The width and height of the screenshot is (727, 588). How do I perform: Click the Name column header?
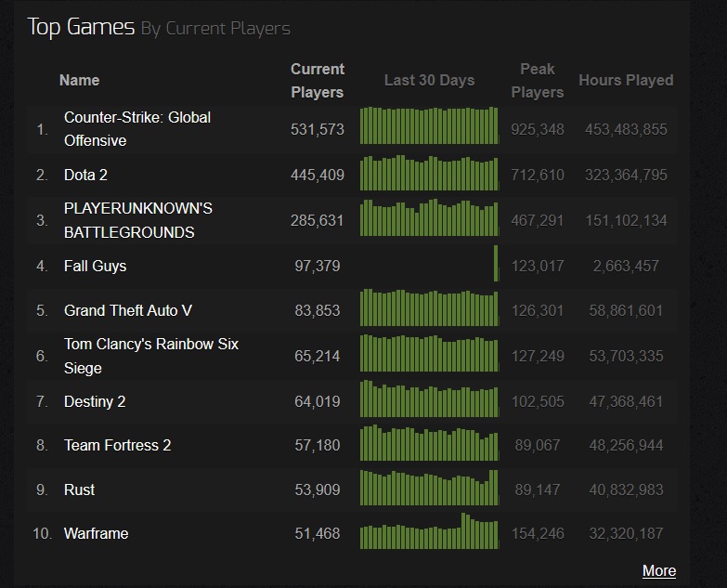(x=79, y=81)
